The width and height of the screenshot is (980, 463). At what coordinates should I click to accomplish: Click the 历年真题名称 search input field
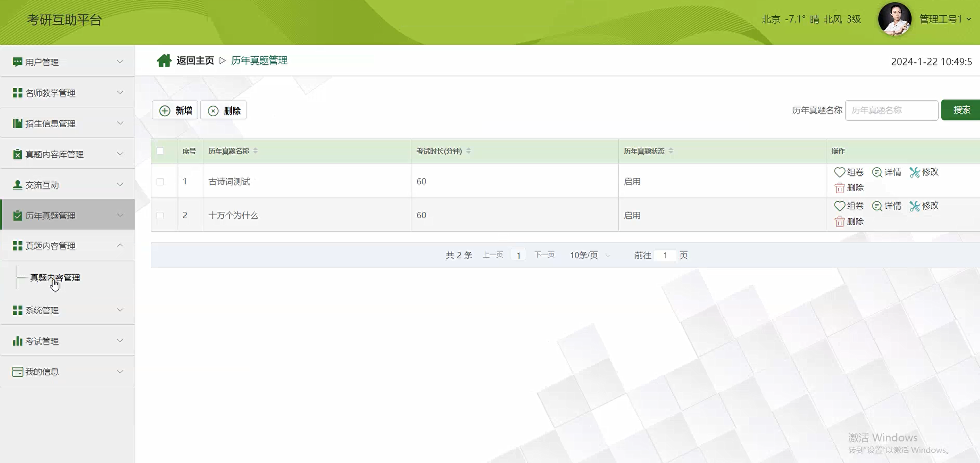click(x=891, y=110)
